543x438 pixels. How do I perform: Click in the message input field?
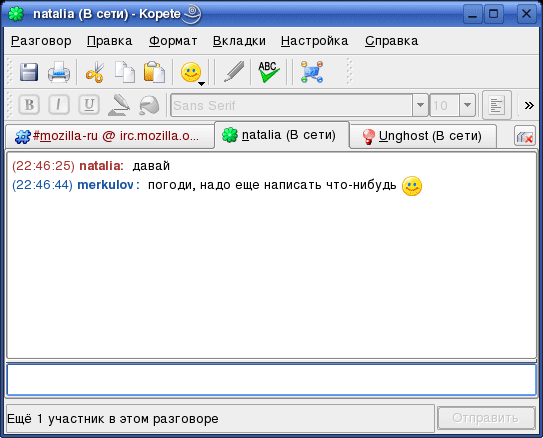coord(272,379)
